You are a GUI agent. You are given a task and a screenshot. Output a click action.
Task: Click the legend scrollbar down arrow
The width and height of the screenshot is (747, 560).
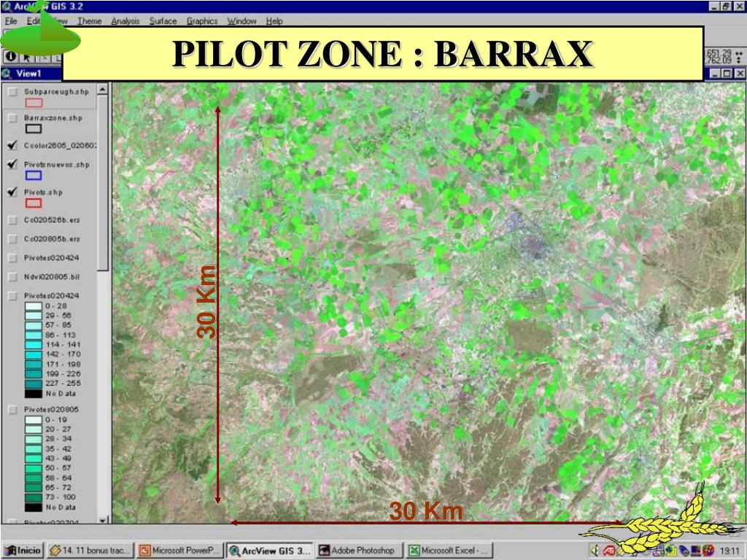tap(103, 520)
